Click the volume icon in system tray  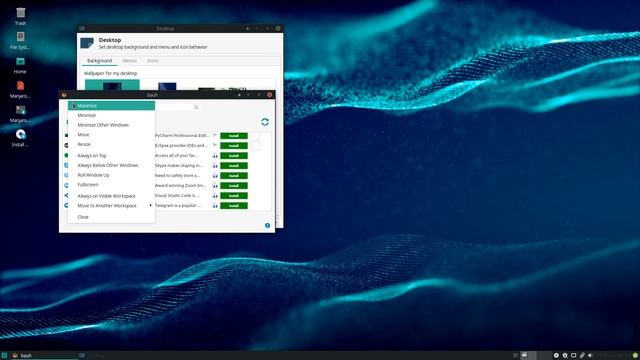click(x=590, y=356)
